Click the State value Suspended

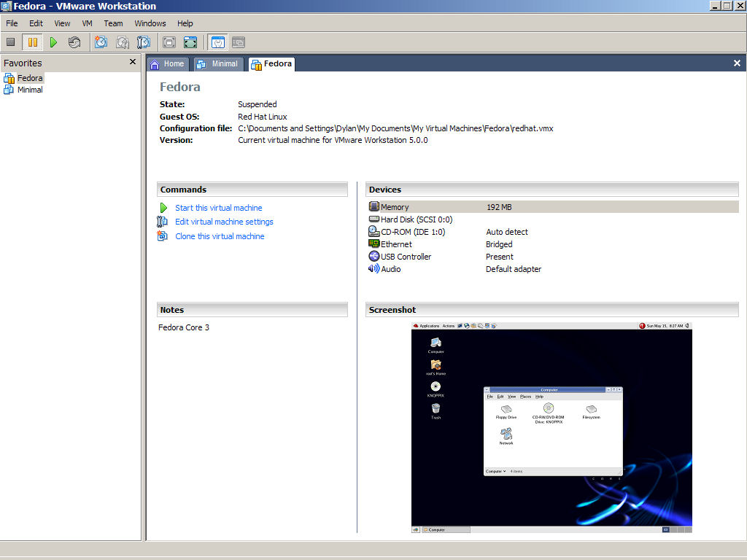pyautogui.click(x=258, y=104)
